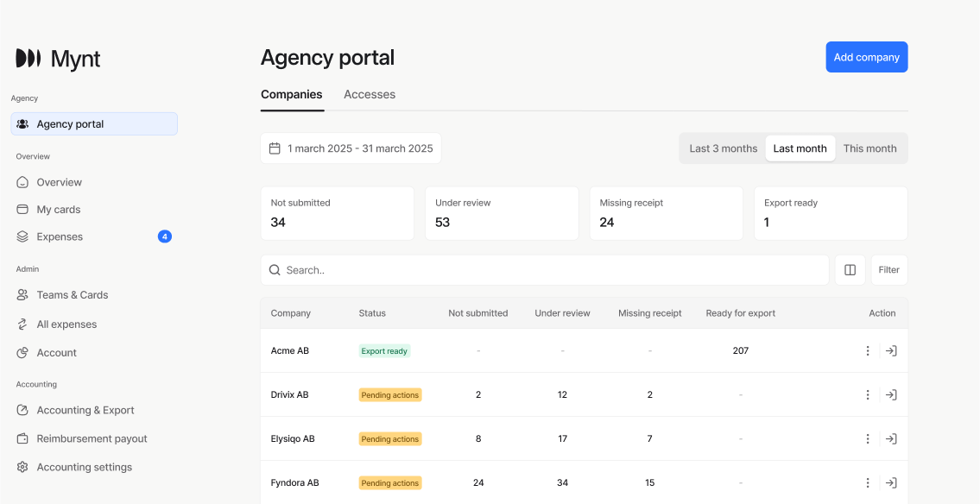Open the three-dot menu for Fyndora AB
980x504 pixels.
tap(868, 482)
